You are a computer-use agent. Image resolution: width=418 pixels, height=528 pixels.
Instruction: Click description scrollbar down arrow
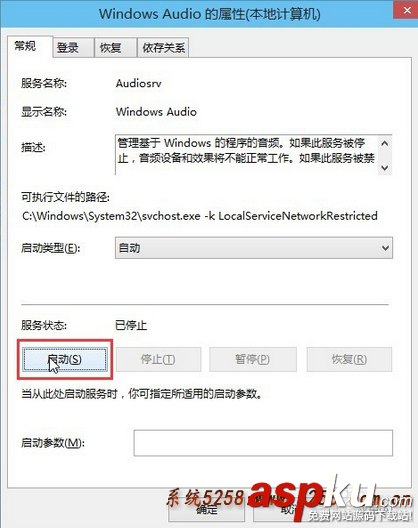pyautogui.click(x=385, y=167)
